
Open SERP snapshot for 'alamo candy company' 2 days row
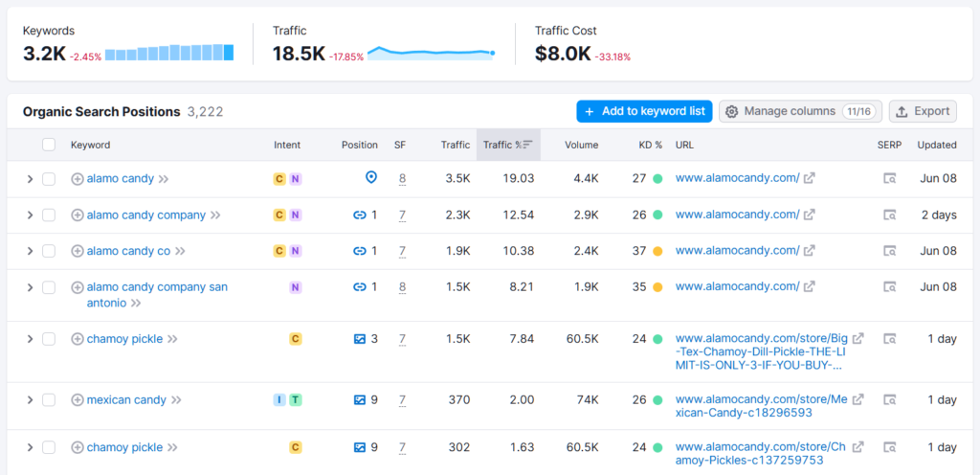point(889,215)
